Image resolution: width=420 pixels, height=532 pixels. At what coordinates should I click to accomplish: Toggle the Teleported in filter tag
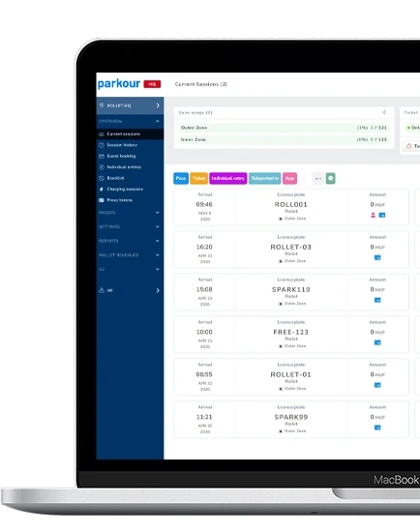click(x=265, y=178)
